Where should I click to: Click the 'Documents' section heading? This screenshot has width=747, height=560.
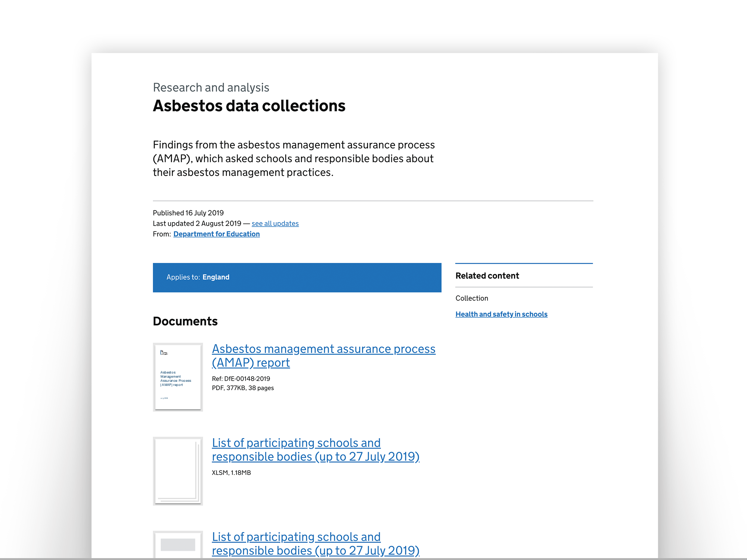click(185, 321)
